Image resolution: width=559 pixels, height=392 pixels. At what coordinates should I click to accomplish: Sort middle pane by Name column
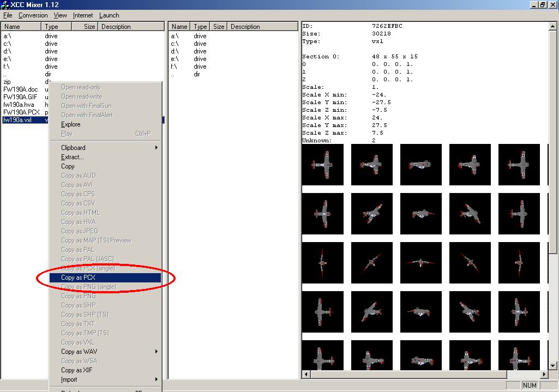coord(179,26)
